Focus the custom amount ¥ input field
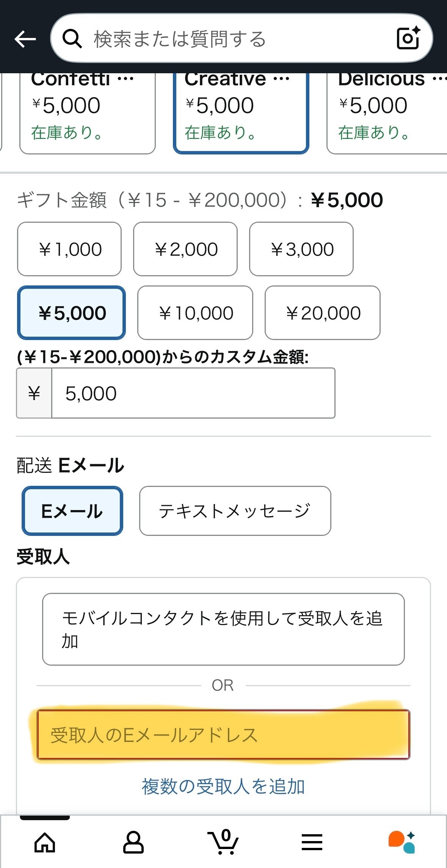Image resolution: width=447 pixels, height=868 pixels. (193, 393)
